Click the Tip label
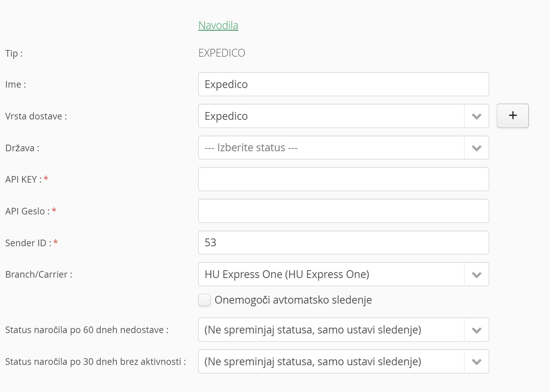The width and height of the screenshot is (550, 392). [14, 54]
